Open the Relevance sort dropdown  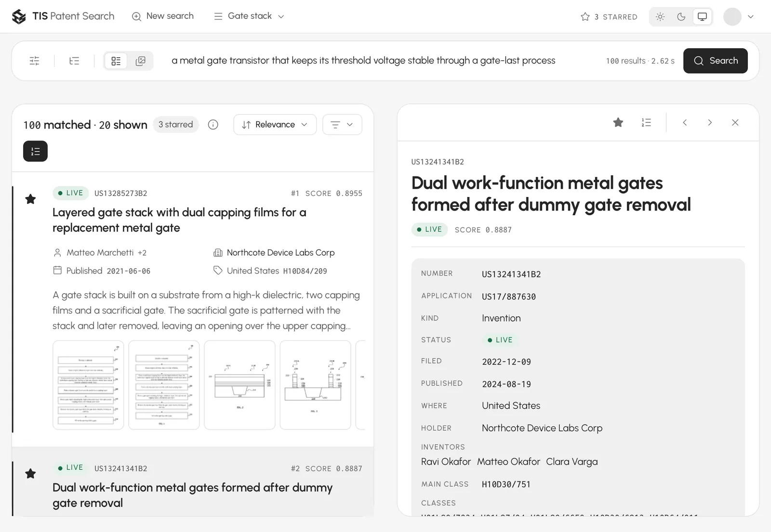[x=275, y=125]
